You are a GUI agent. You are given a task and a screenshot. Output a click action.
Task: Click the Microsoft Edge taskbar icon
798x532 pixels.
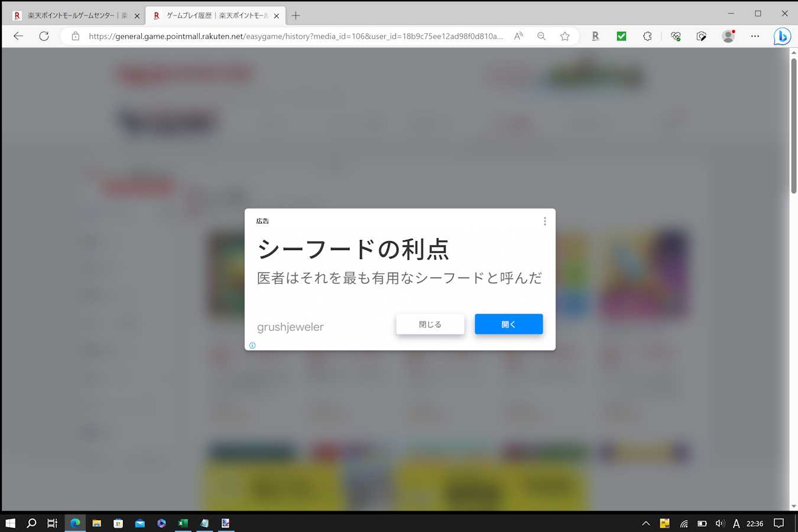pos(75,523)
